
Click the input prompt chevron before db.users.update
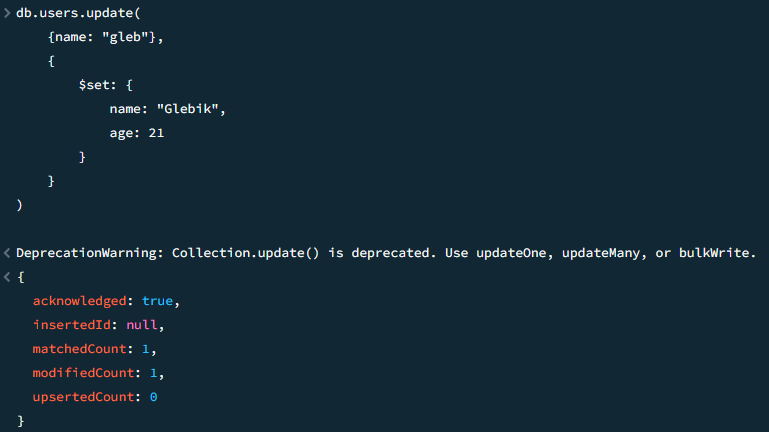(7, 13)
